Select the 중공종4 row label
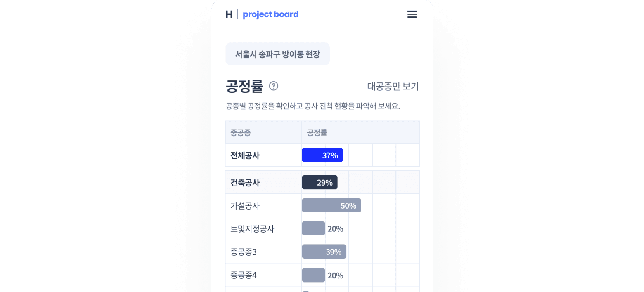Viewport: 644px width, 292px height. 244,275
